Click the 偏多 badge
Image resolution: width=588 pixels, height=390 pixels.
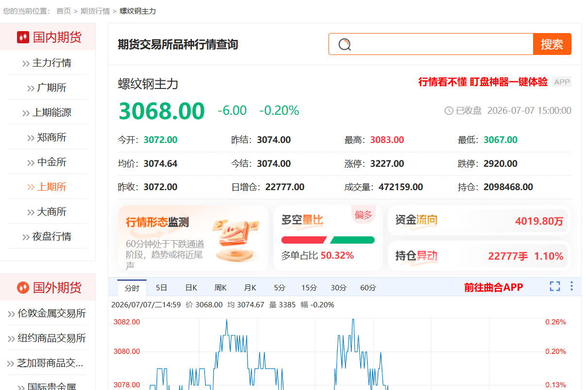click(x=363, y=215)
